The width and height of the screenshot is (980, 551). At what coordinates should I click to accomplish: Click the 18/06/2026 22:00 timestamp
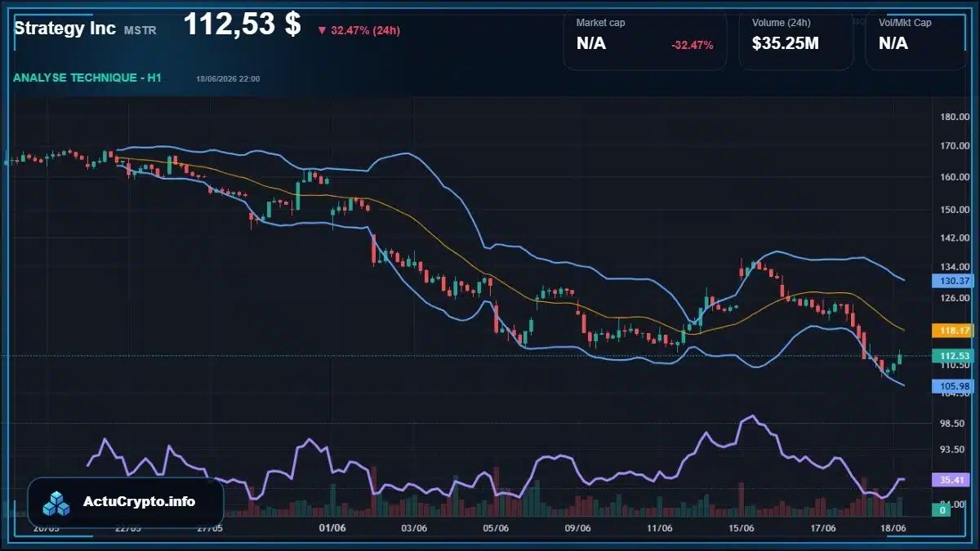pos(228,79)
